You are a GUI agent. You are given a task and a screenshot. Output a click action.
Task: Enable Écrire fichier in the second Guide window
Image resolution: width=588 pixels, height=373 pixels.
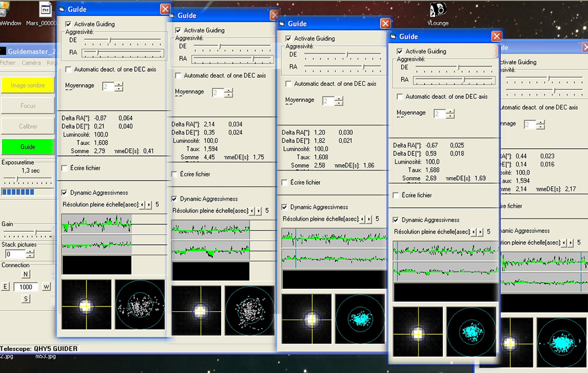175,174
